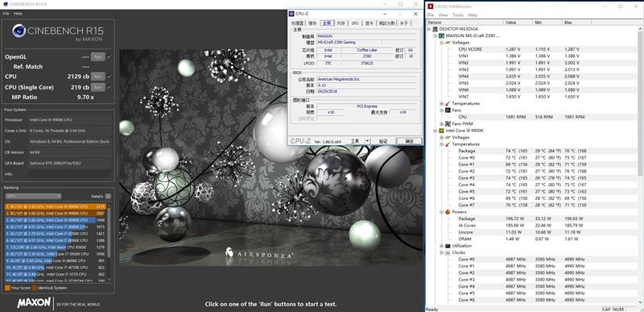
Task: Switch to CPU-Z 缓存 tab
Action: (x=312, y=23)
